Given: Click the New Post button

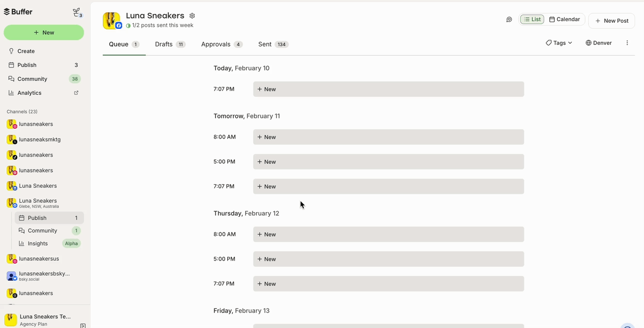Looking at the screenshot, I should point(612,21).
